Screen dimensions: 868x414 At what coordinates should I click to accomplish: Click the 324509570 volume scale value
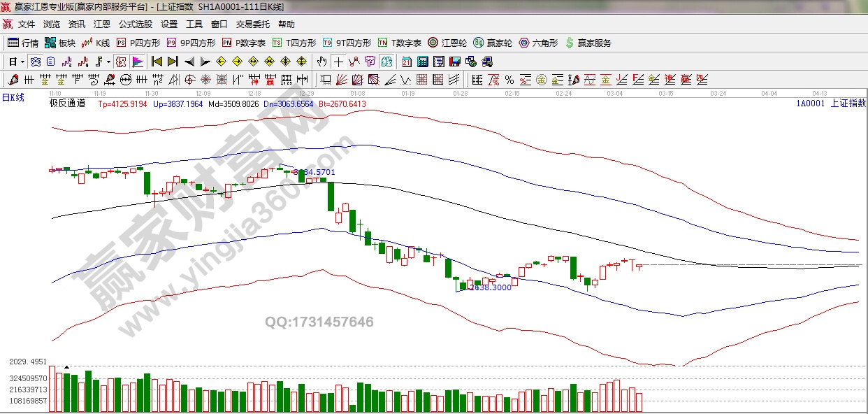28,378
